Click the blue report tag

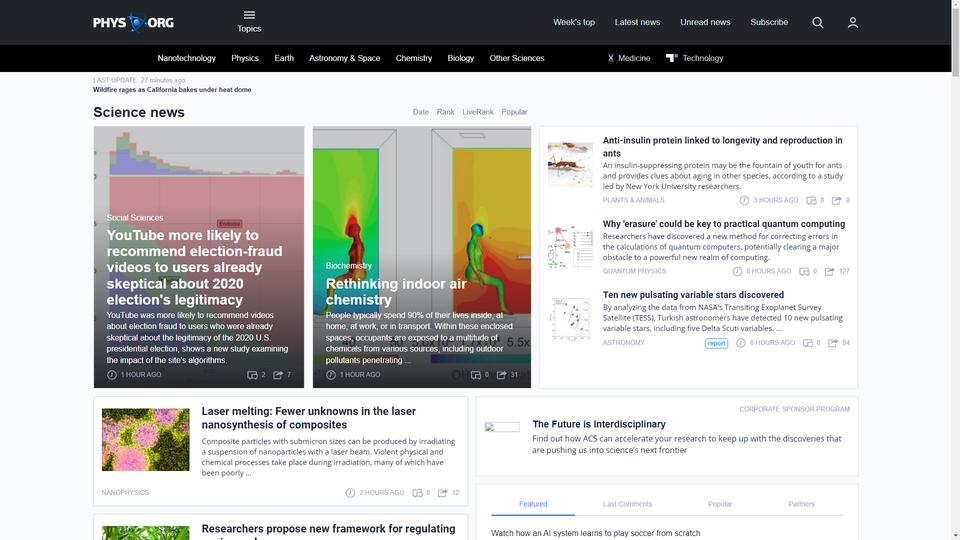point(716,343)
